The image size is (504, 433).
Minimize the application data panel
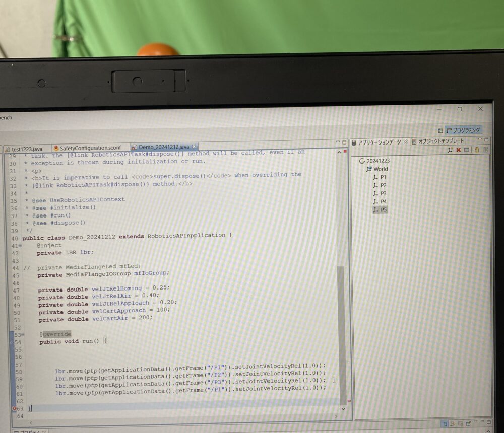(480, 139)
